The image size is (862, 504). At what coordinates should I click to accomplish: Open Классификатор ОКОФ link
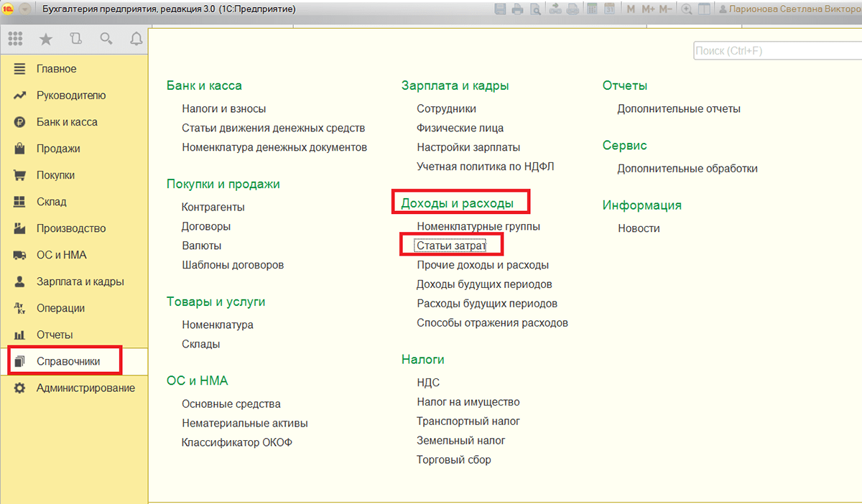[x=237, y=442]
